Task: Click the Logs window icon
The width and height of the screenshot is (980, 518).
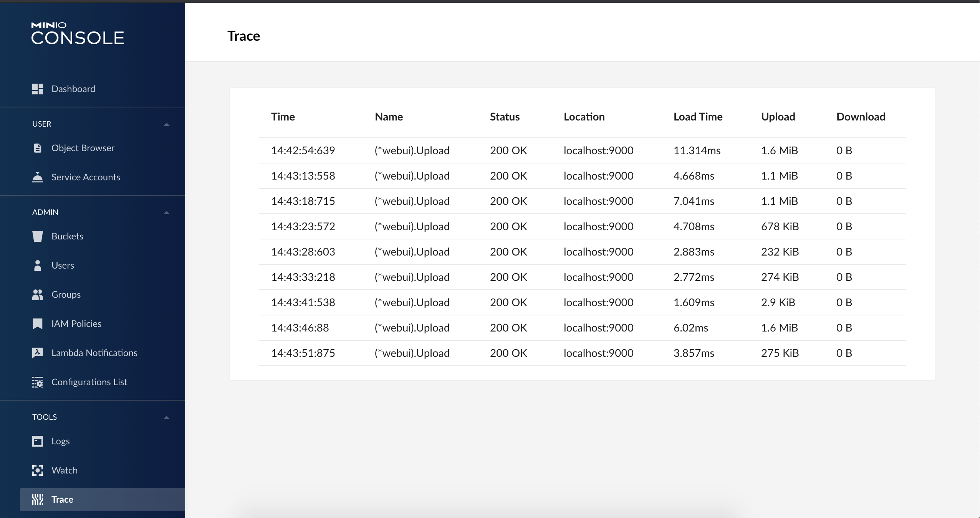Action: point(38,442)
